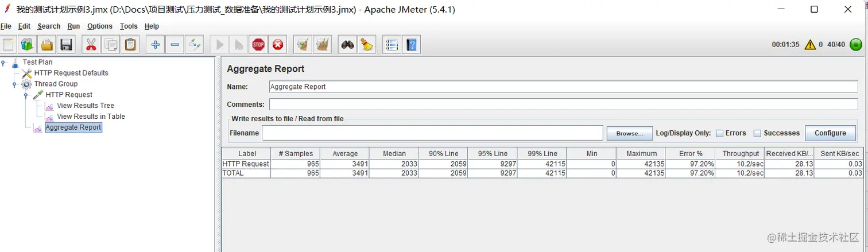
Task: Click the Filename input field
Action: pyautogui.click(x=432, y=133)
